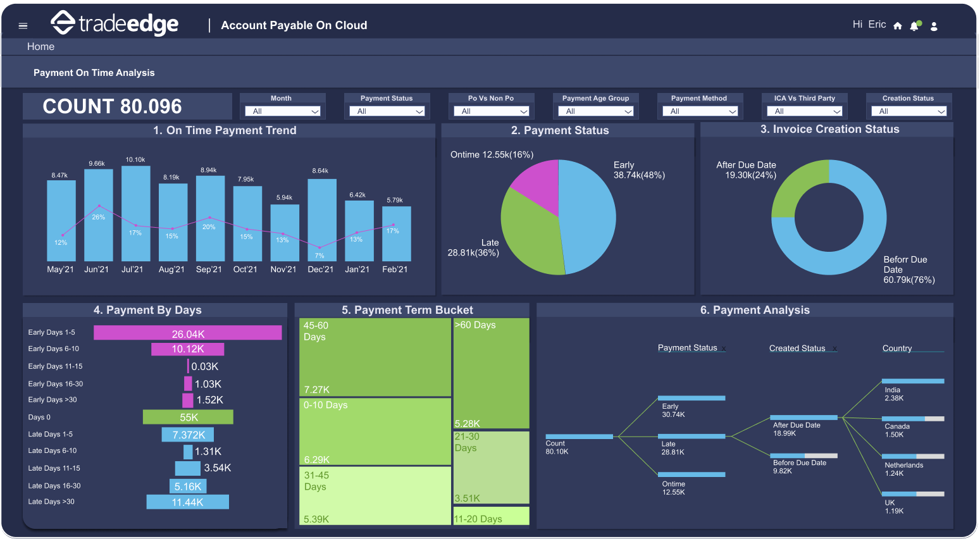
Task: Open the user profile icon
Action: (x=934, y=26)
